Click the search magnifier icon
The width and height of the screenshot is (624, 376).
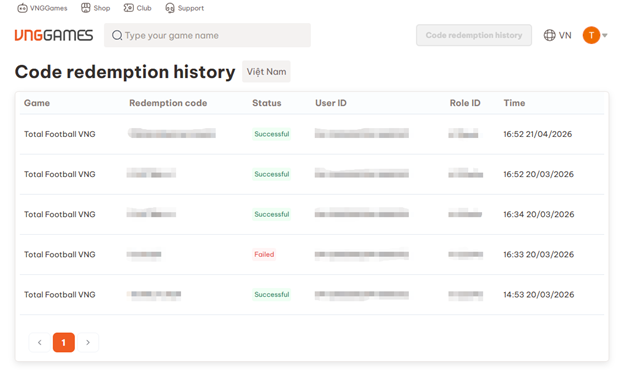(117, 35)
